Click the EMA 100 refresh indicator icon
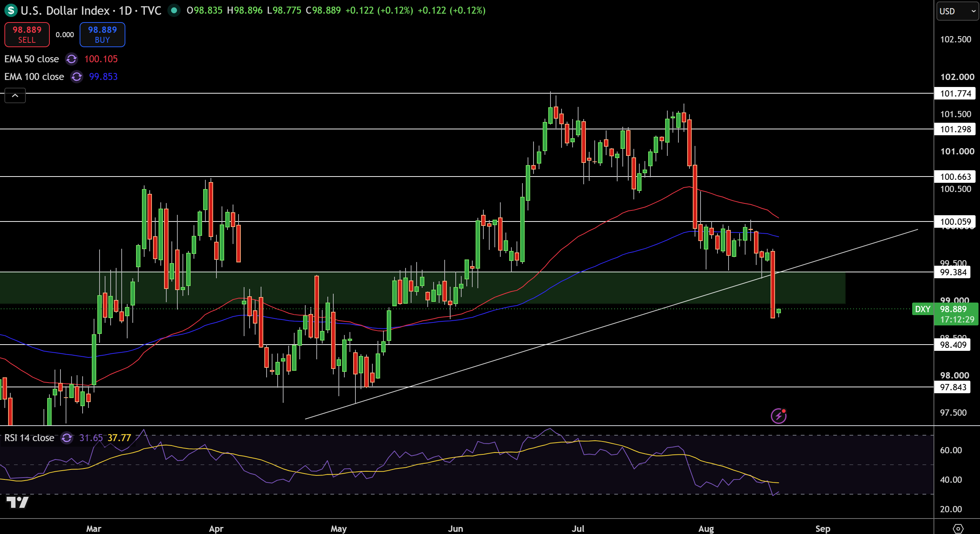Image resolution: width=980 pixels, height=534 pixels. [76, 77]
